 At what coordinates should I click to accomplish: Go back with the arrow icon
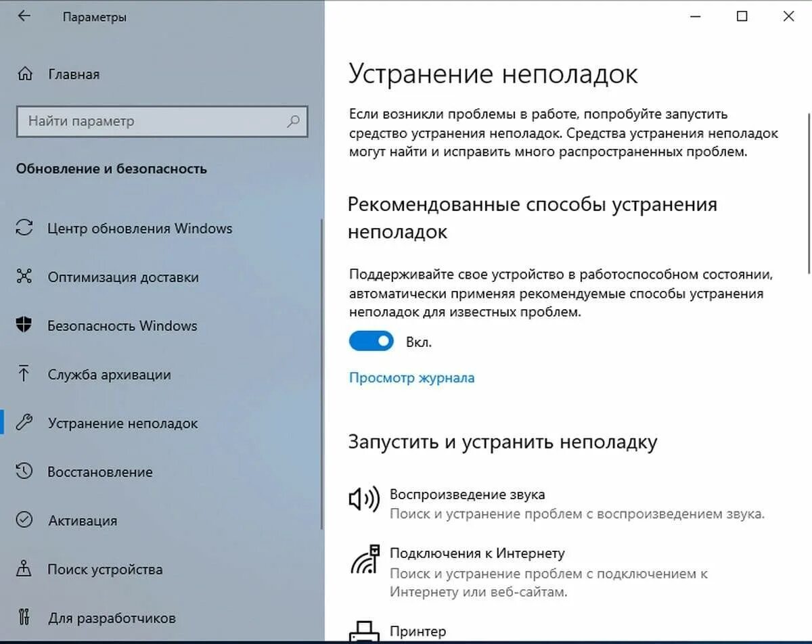[x=24, y=16]
